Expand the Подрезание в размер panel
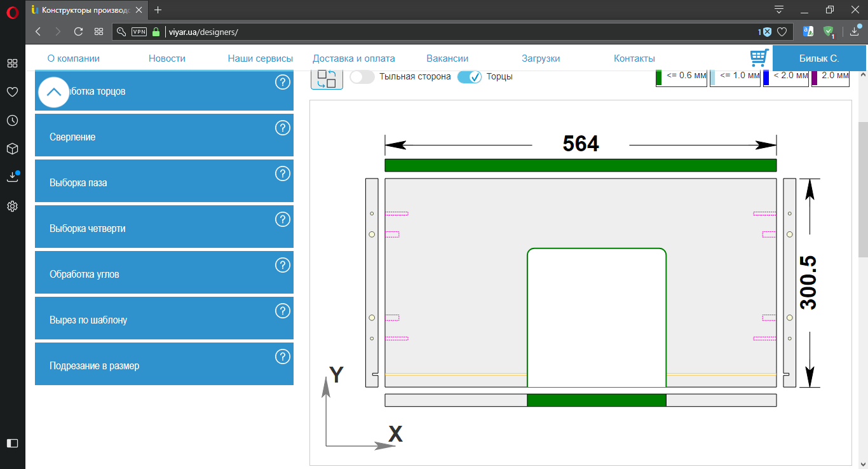Viewport: 868px width, 469px height. tap(164, 364)
